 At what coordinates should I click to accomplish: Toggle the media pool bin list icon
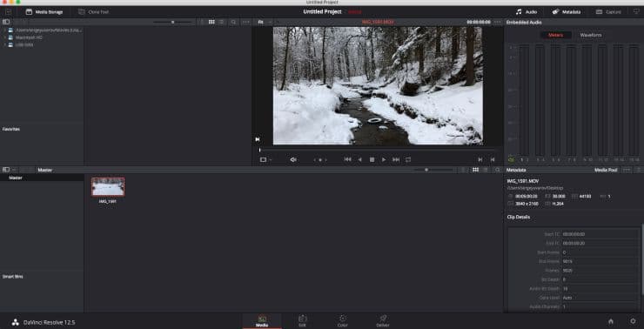[x=6, y=170]
